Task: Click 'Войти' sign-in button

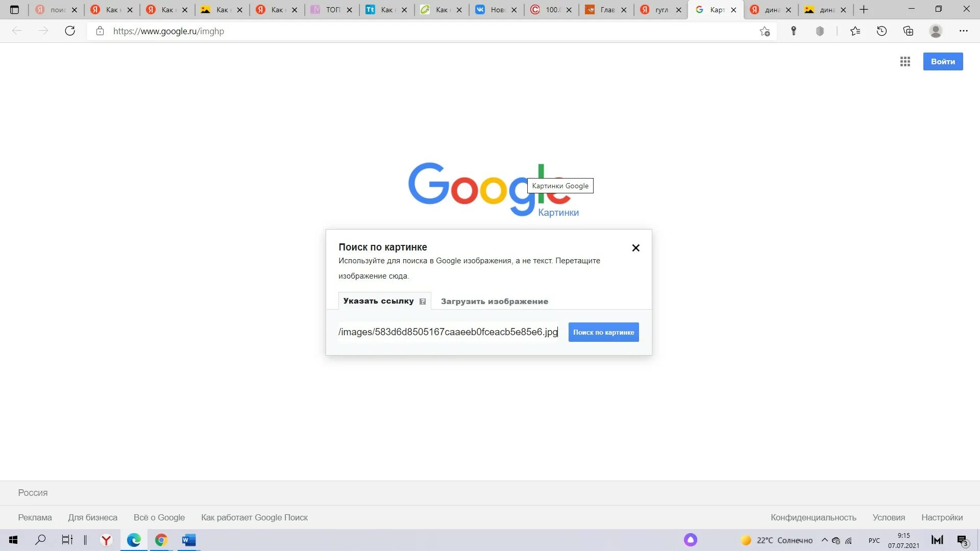Action: [x=943, y=61]
